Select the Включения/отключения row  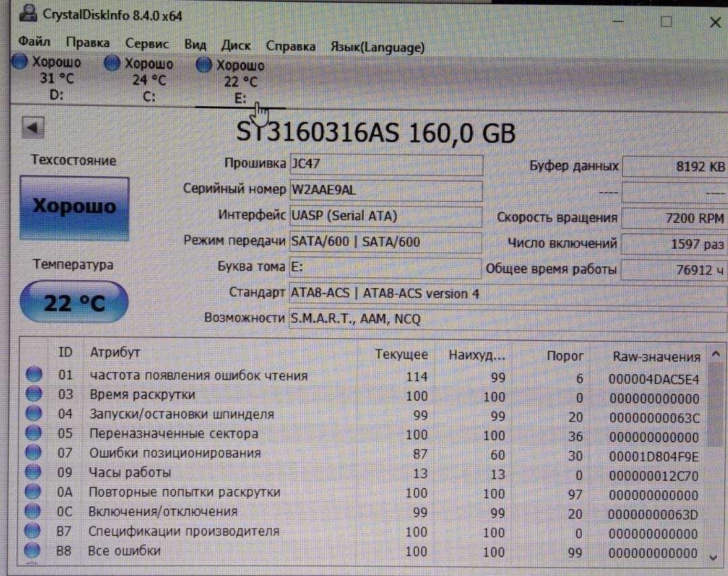(363, 513)
